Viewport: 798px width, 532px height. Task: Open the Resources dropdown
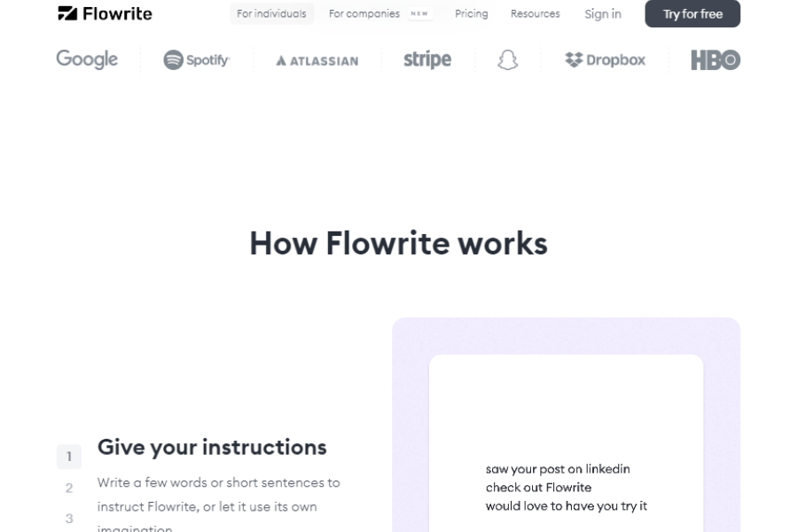tap(535, 13)
